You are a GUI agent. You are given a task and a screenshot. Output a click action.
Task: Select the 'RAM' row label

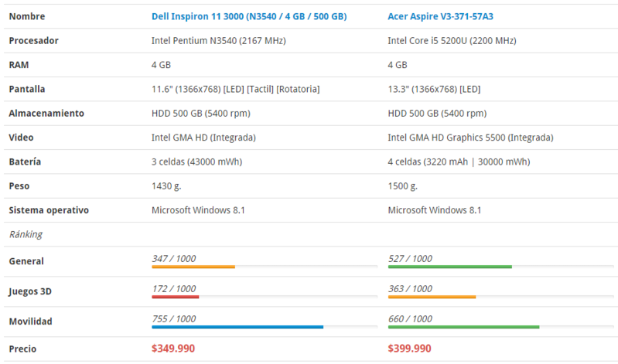(19, 65)
